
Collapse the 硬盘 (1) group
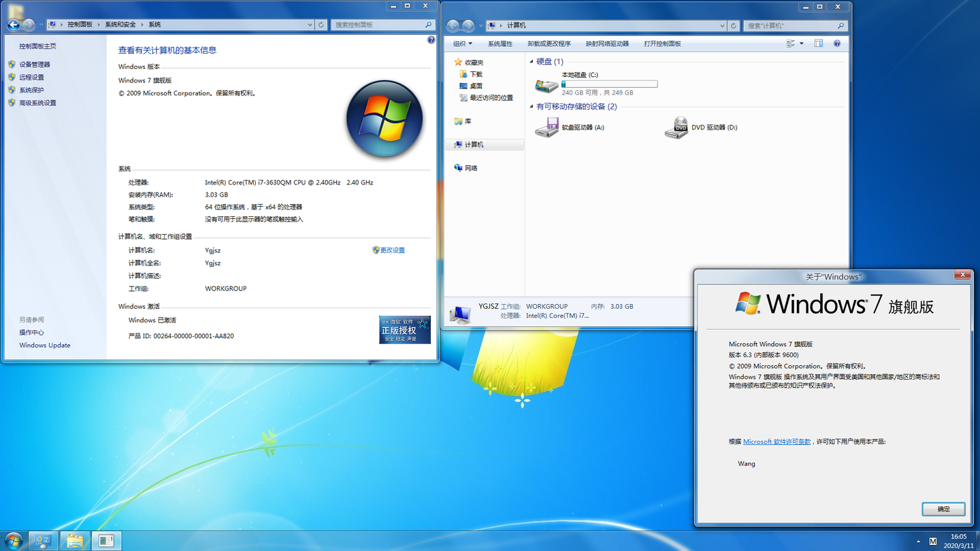(x=532, y=62)
